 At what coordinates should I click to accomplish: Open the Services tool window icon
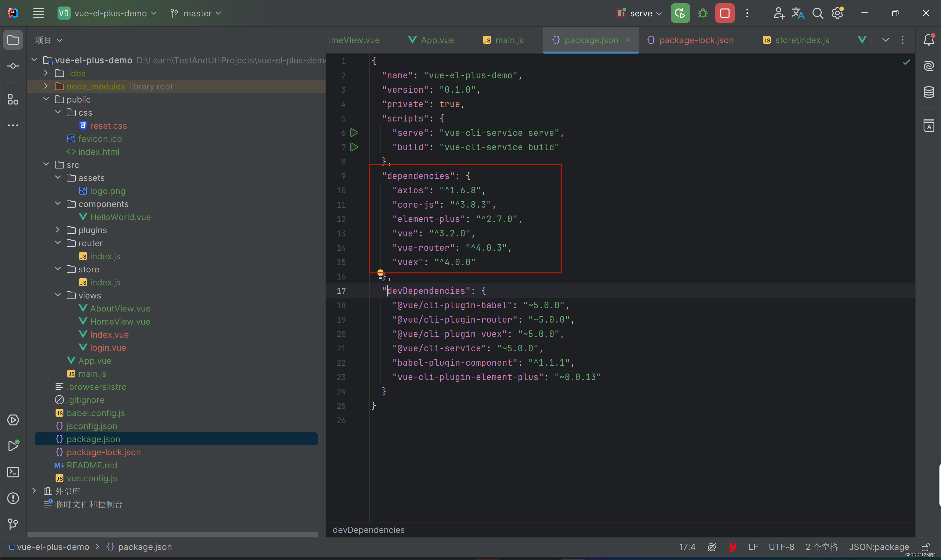(13, 420)
